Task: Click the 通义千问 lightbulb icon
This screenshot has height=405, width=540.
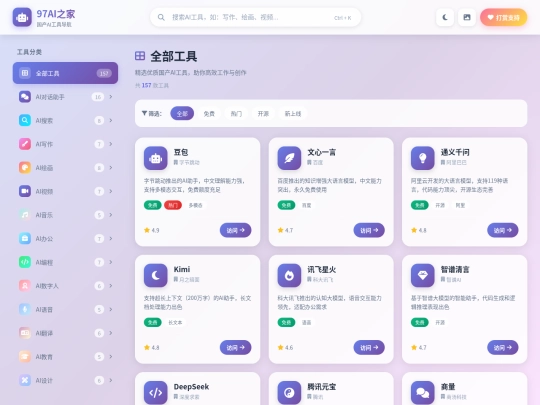Action: click(x=423, y=158)
